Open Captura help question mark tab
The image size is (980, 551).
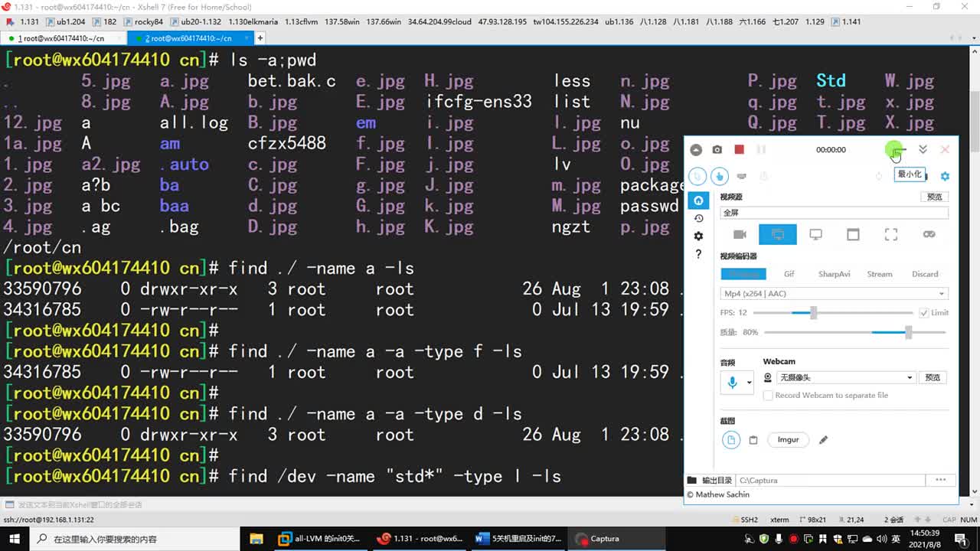(697, 254)
